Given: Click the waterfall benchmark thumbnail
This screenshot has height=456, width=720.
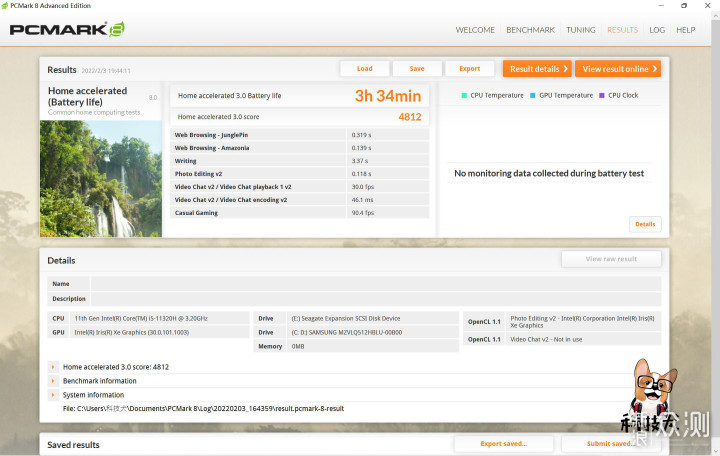Looking at the screenshot, I should [x=101, y=179].
